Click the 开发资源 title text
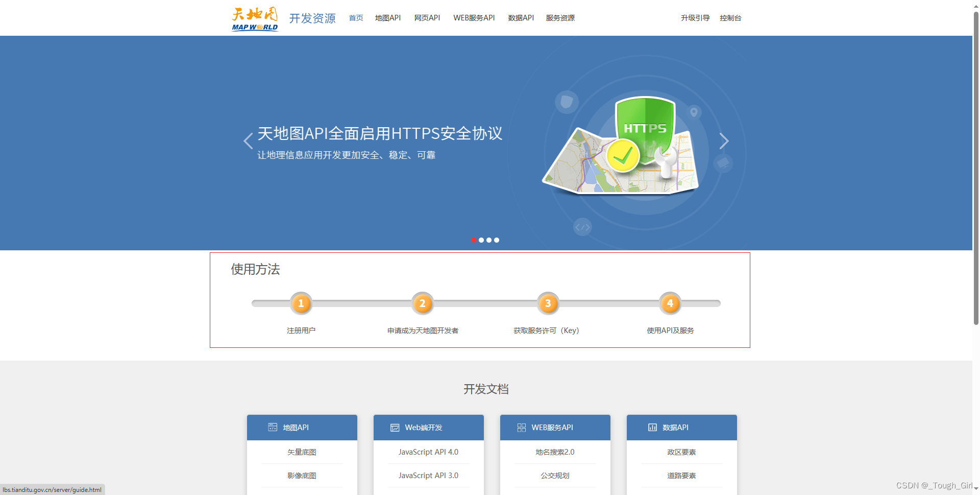Screen dimensions: 980x495 [x=312, y=18]
